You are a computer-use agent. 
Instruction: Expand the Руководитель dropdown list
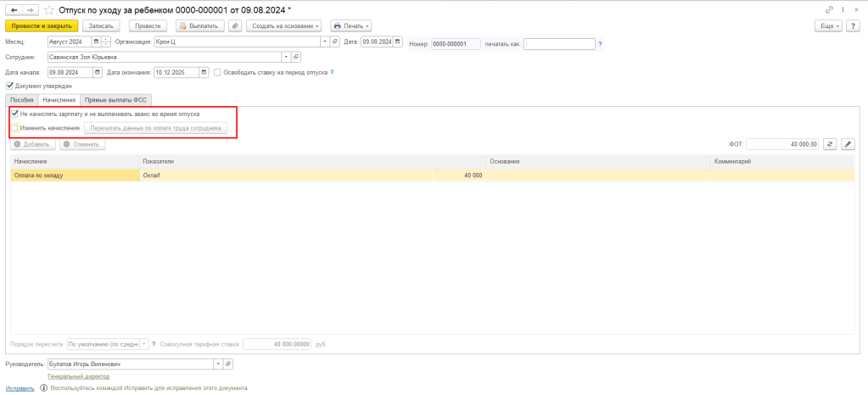(219, 364)
